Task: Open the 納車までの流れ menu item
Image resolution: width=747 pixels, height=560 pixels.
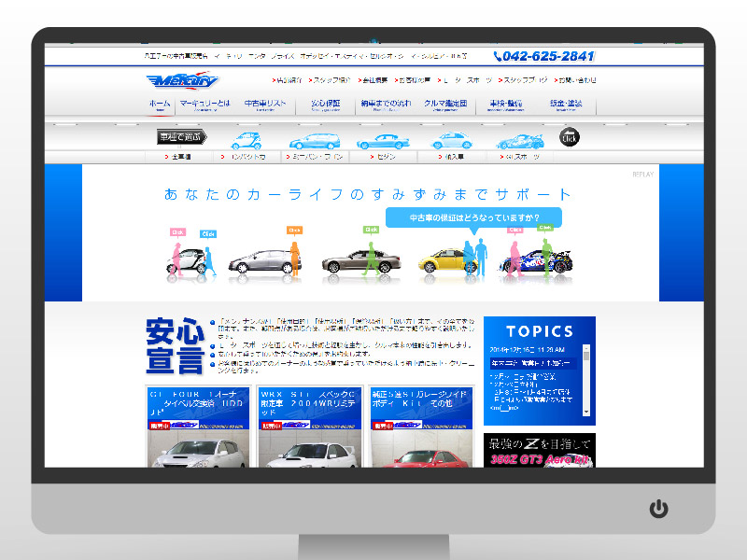Action: tap(384, 105)
